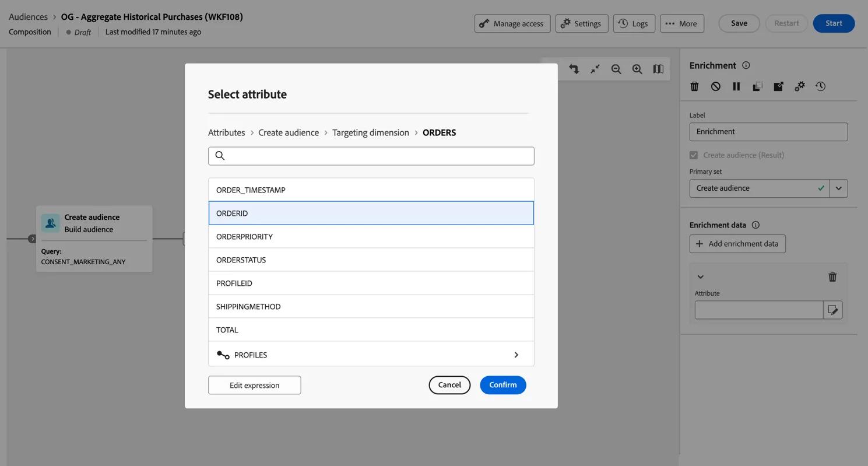Open the expression editor icon beside Attribute field
The width and height of the screenshot is (868, 466).
coord(832,310)
